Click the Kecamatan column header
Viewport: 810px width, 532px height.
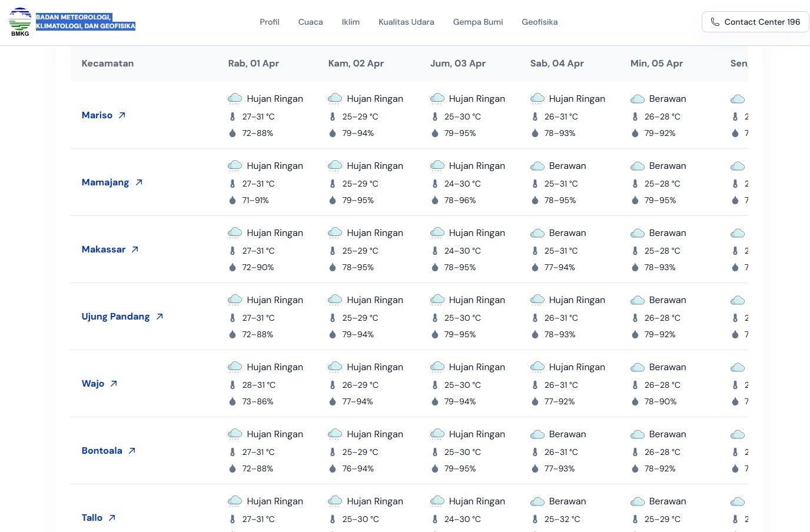click(x=108, y=64)
